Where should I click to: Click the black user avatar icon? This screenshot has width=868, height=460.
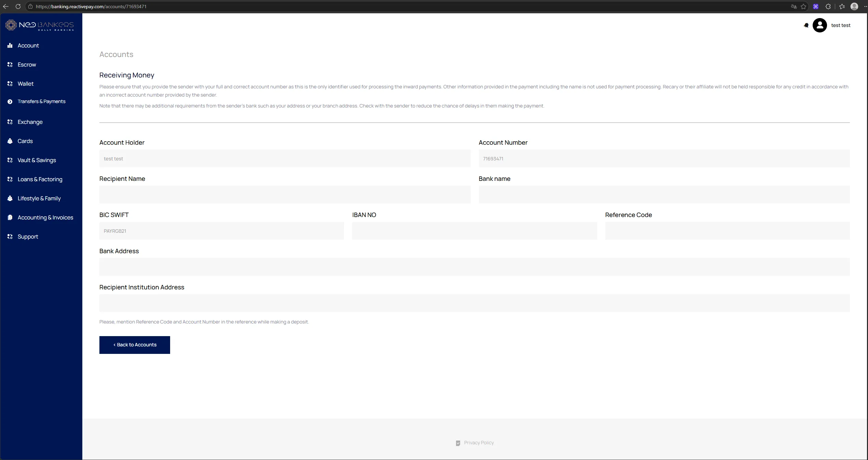click(x=819, y=25)
